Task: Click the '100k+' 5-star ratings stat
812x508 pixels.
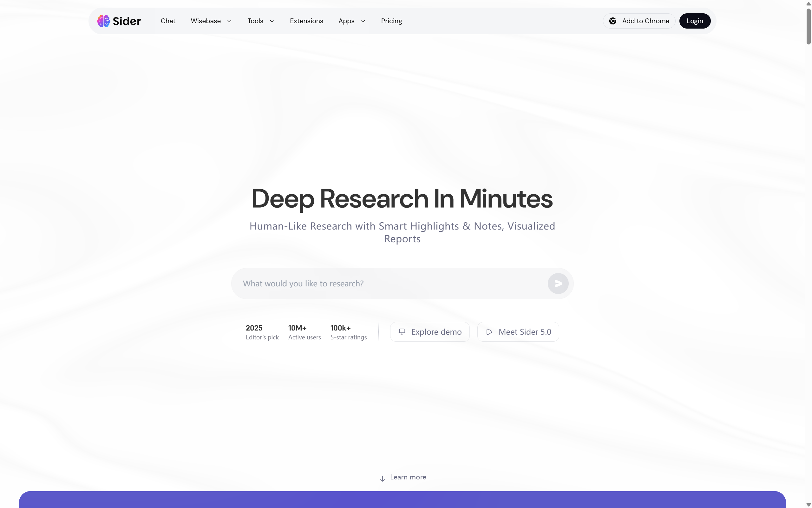Action: 340,328
